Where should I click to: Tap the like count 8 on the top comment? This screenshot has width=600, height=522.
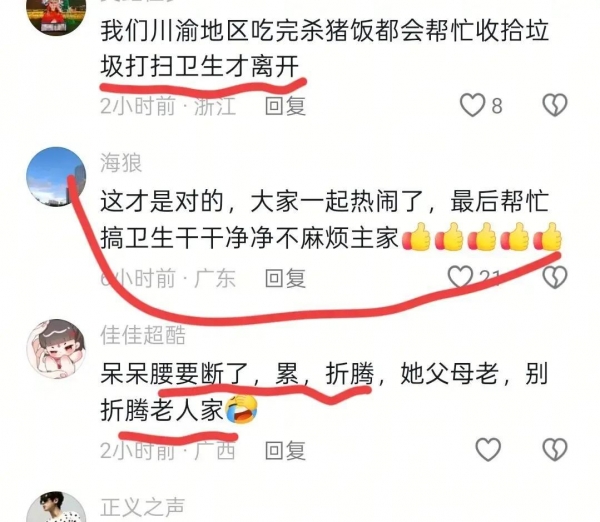[x=496, y=106]
